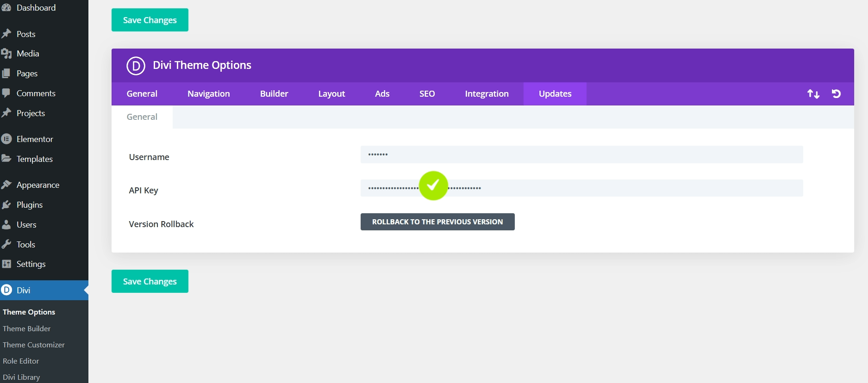Click the Appearance paintbrush icon

(x=6, y=185)
